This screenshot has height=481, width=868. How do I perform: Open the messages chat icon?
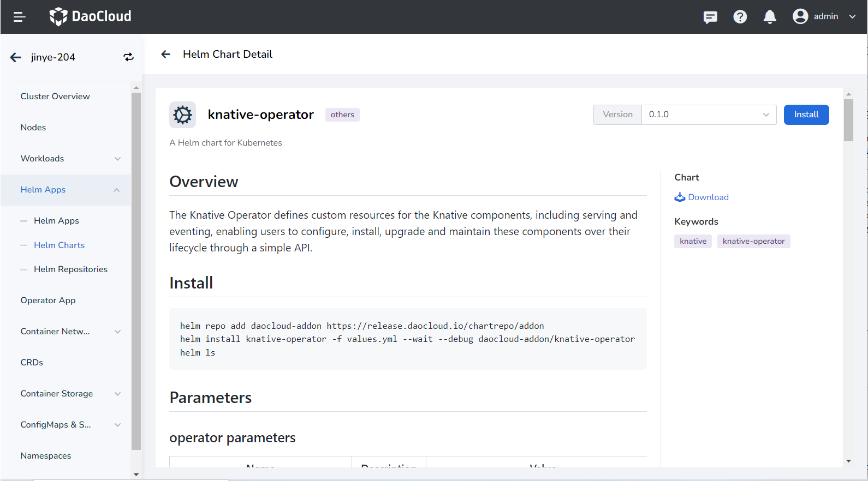(710, 17)
